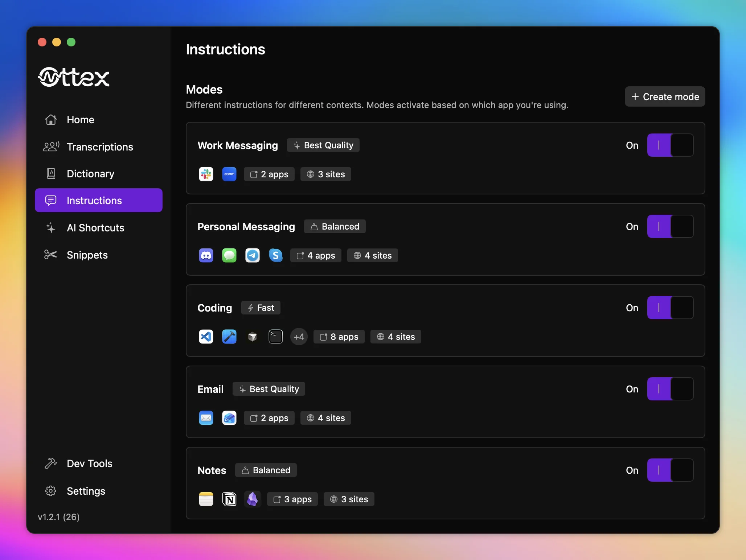Screen dimensions: 746x560
Task: Click the VS Code icon in Coding
Action: click(x=206, y=337)
